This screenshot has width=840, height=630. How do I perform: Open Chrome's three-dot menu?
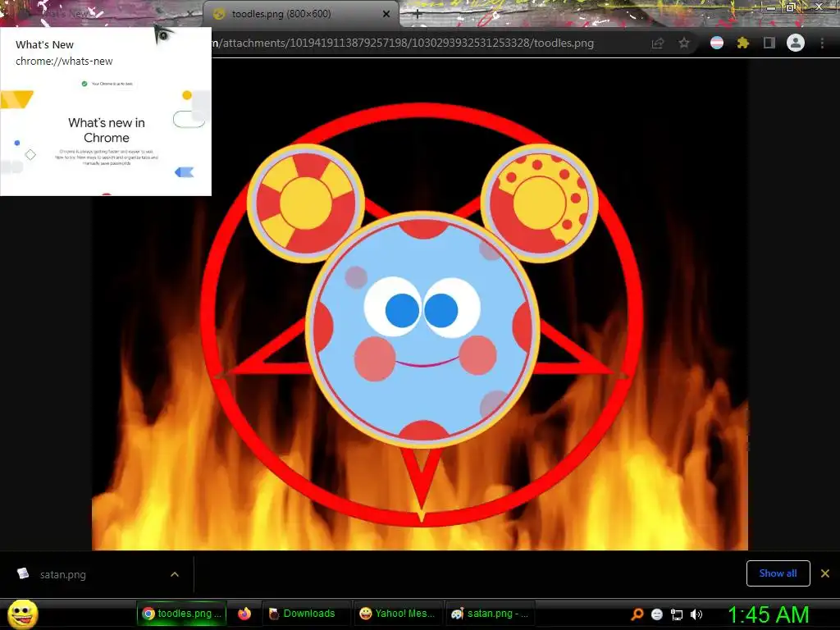point(822,43)
